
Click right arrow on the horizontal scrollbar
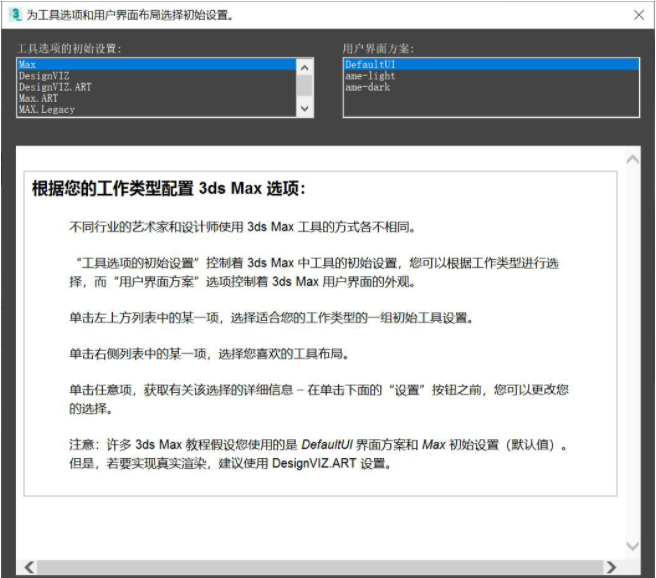tap(610, 567)
